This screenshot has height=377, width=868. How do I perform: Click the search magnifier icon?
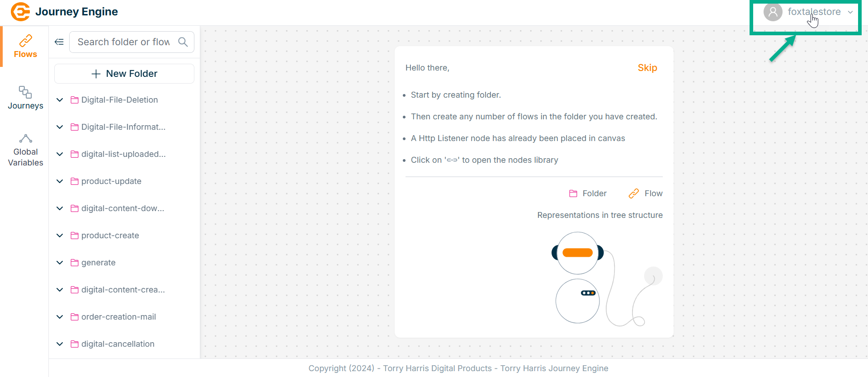coord(183,42)
